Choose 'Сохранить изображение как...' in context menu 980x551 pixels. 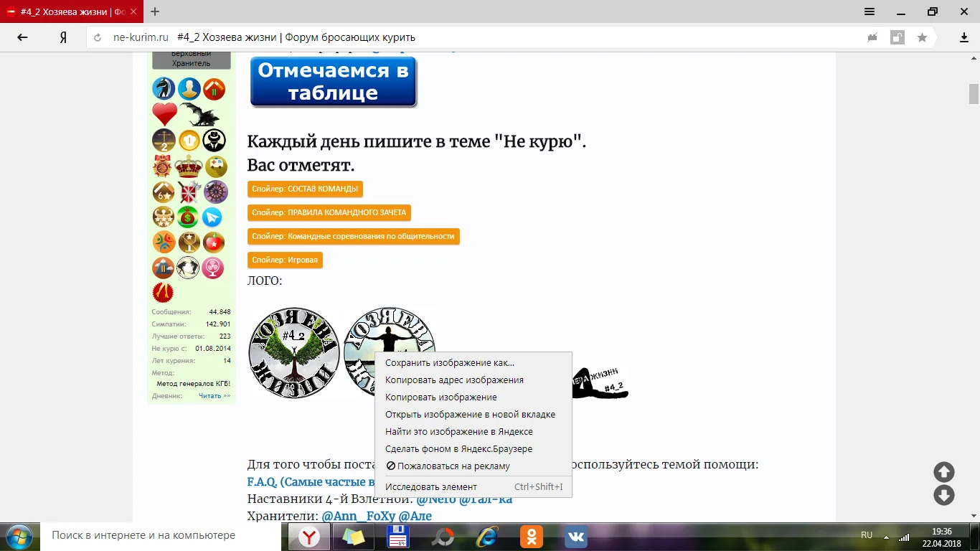click(x=473, y=363)
